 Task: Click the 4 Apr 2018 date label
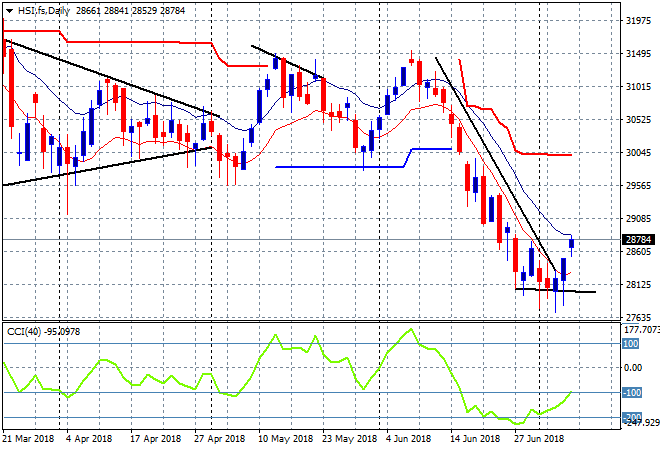(x=89, y=439)
